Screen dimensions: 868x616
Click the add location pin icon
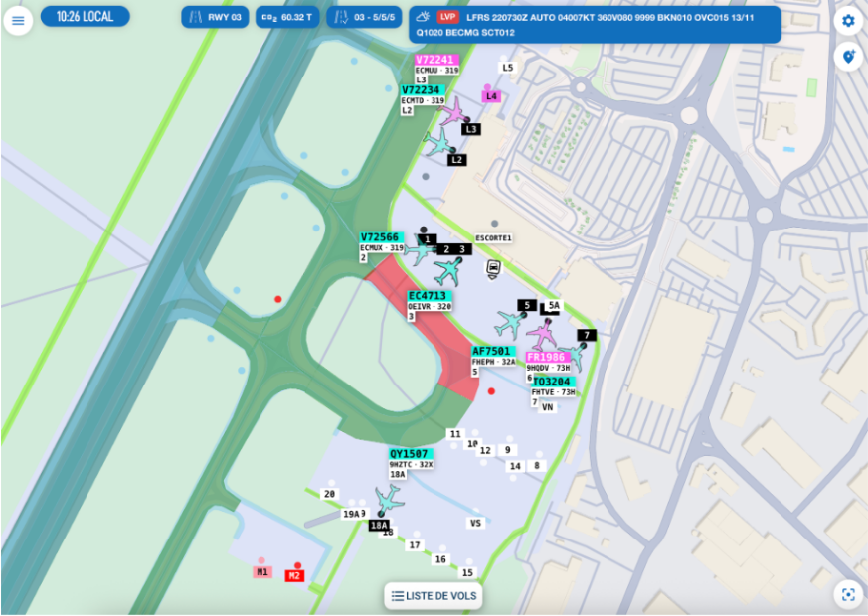(x=848, y=57)
